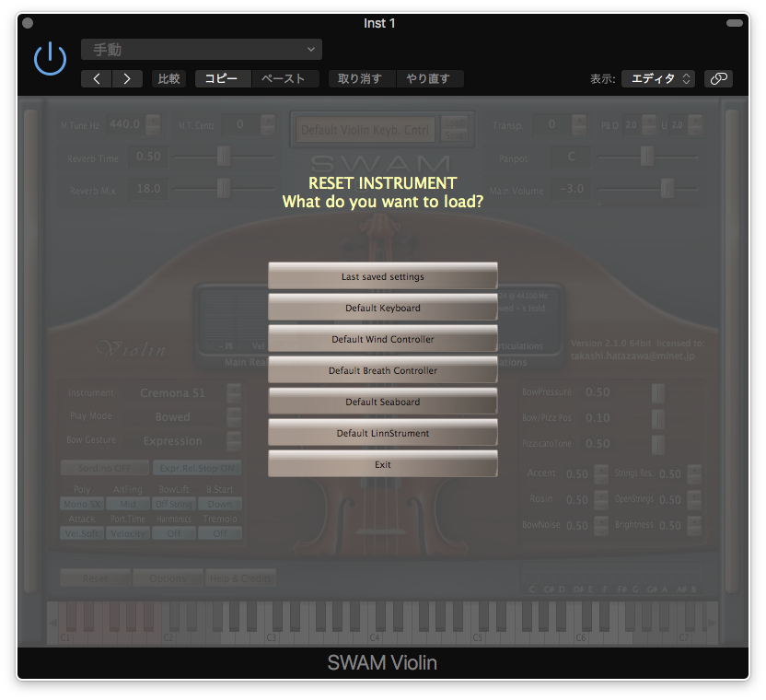This screenshot has height=700, width=766.
Task: Open Help & Credits
Action: point(240,578)
